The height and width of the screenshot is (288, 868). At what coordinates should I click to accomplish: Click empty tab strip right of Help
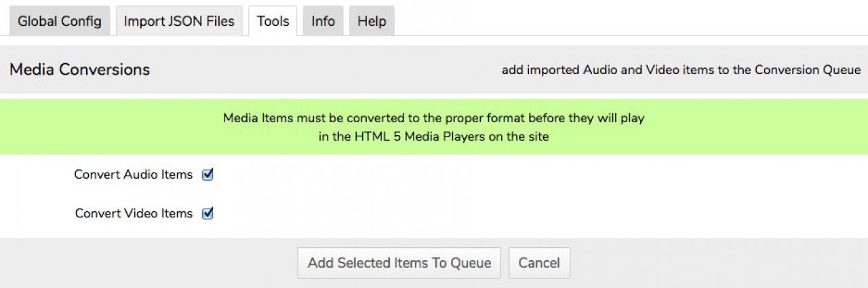pos(610,20)
